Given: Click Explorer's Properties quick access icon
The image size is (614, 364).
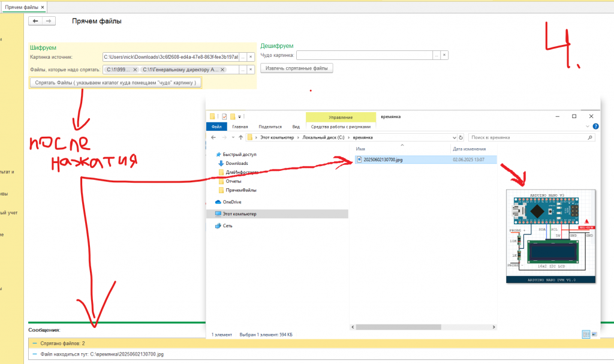Looking at the screenshot, I should tap(224, 116).
